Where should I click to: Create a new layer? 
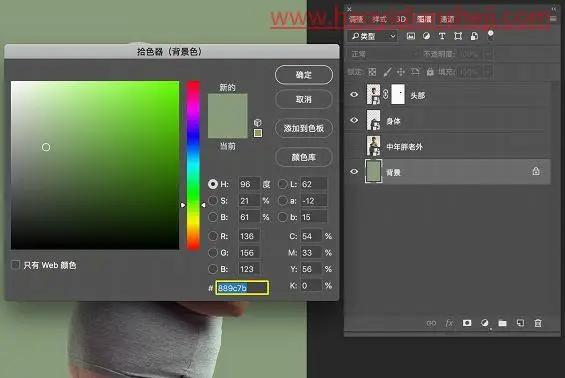coord(520,323)
